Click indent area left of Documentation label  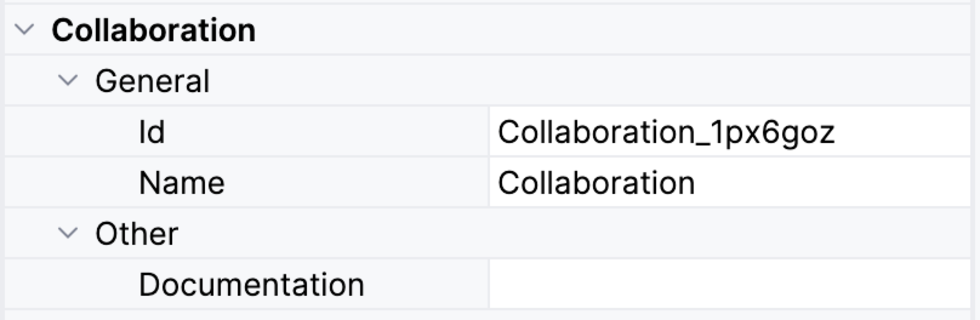tap(73, 285)
